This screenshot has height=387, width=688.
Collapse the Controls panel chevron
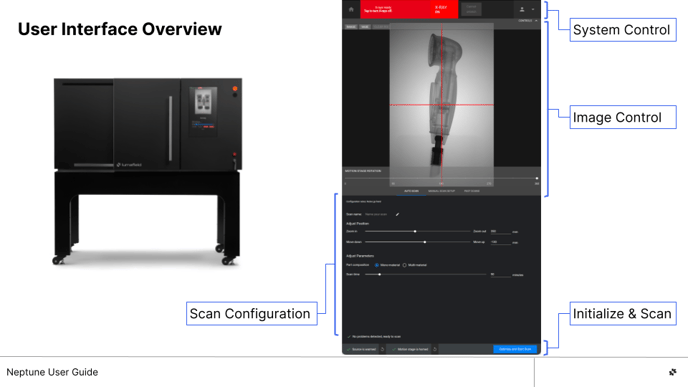click(x=536, y=21)
